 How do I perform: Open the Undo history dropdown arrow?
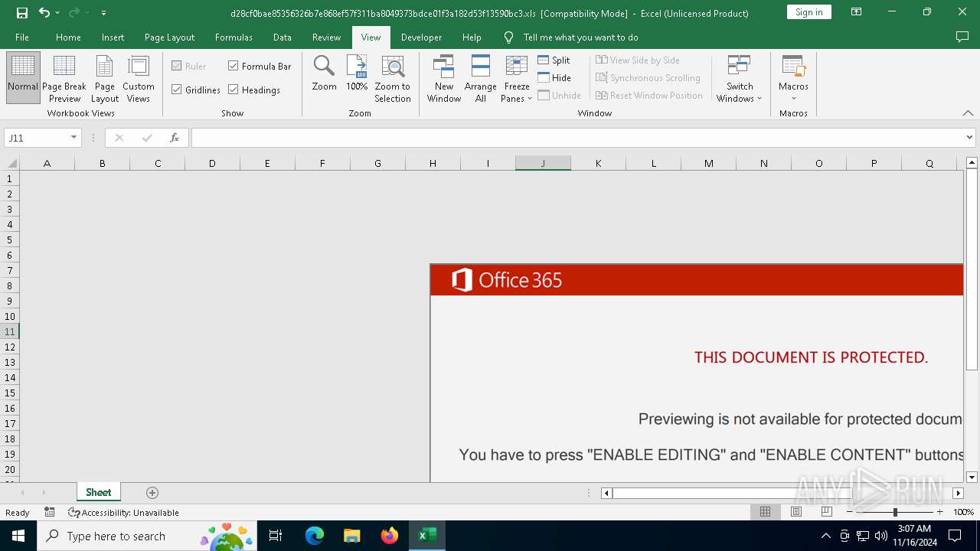[x=57, y=13]
